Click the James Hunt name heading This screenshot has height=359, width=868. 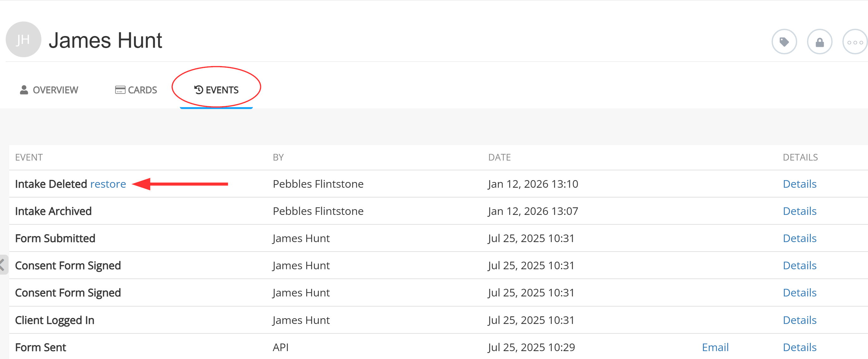[x=105, y=40]
